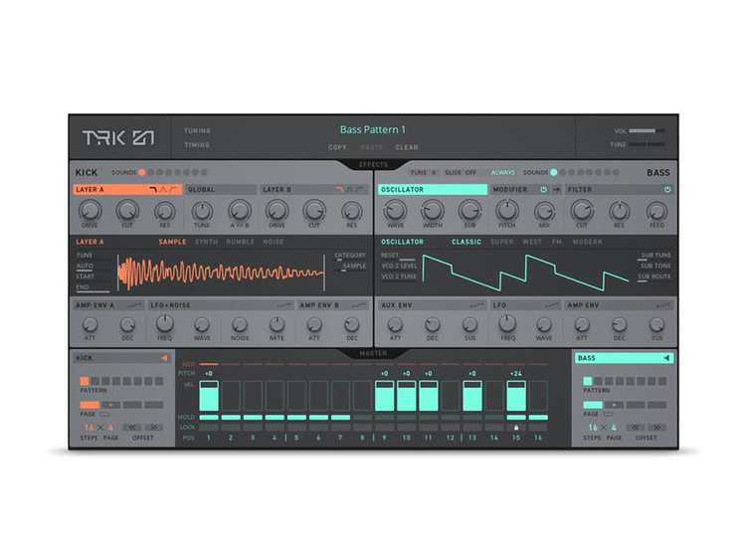Image resolution: width=746 pixels, height=560 pixels.
Task: Toggle the Lock on step 1
Action: pyautogui.click(x=209, y=428)
